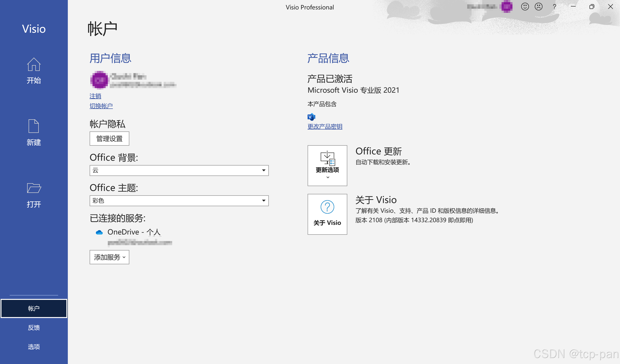Click the Open (打开) folder icon
The height and width of the screenshot is (364, 620).
(34, 188)
